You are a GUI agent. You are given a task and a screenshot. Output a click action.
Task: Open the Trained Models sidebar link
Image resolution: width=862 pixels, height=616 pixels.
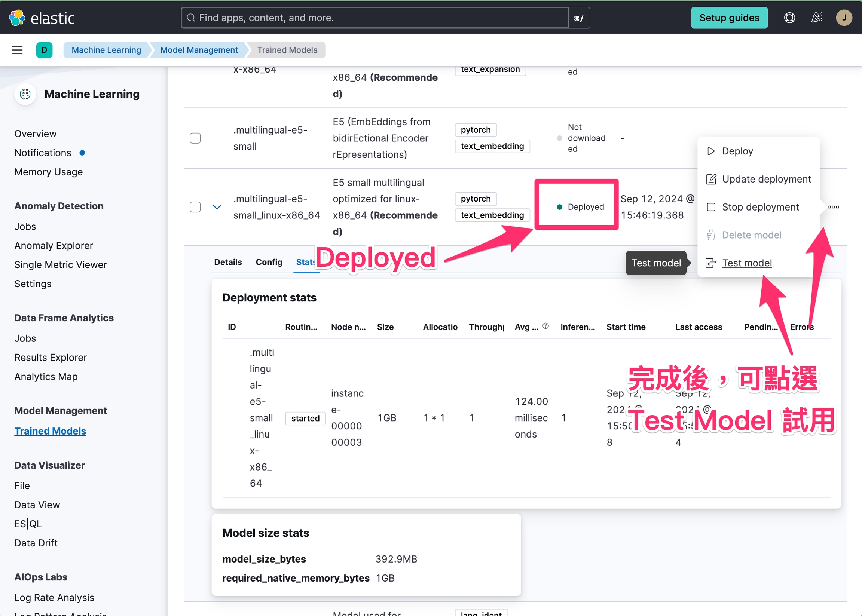(50, 431)
